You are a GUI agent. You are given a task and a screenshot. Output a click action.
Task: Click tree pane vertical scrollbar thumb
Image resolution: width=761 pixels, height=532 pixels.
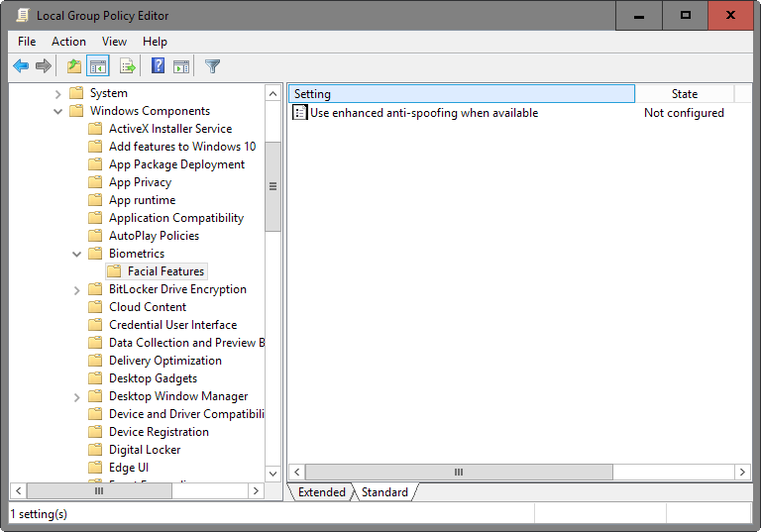pos(273,186)
